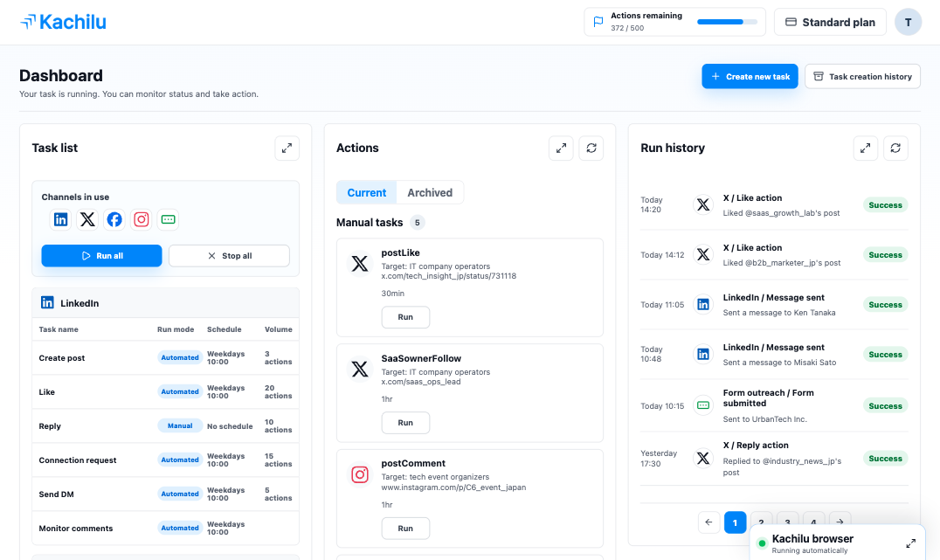Select the Monitor comments task name
The width and height of the screenshot is (940, 560).
pyautogui.click(x=75, y=529)
